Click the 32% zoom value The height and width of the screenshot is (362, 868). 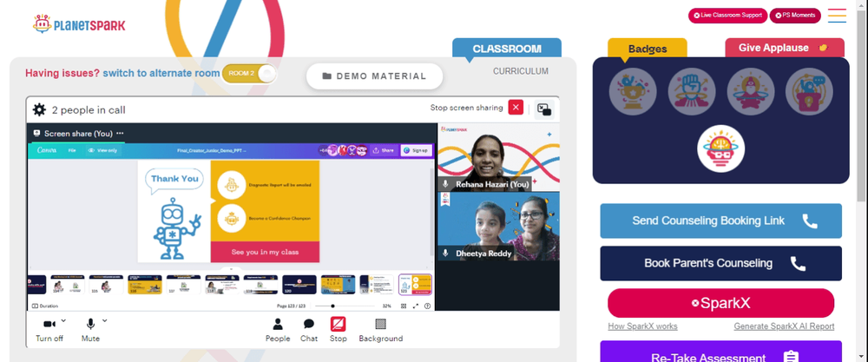386,306
